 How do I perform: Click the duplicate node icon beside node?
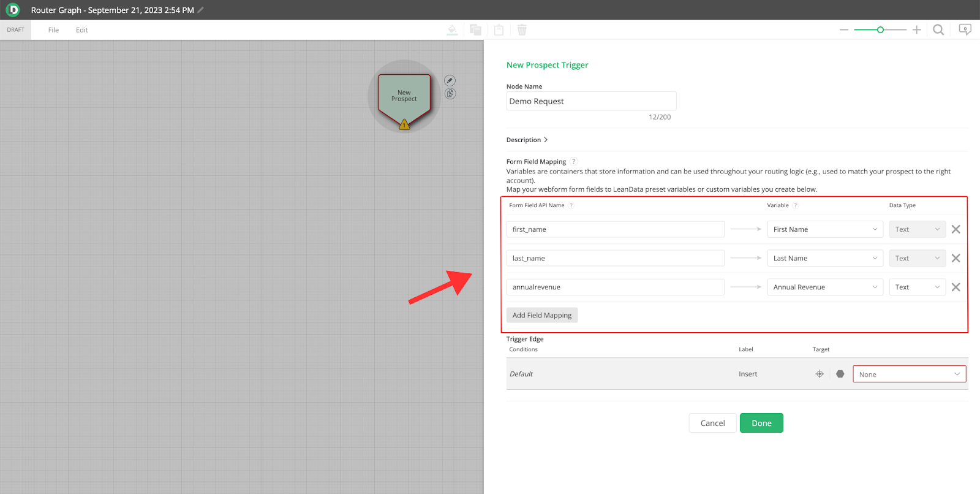[x=450, y=94]
